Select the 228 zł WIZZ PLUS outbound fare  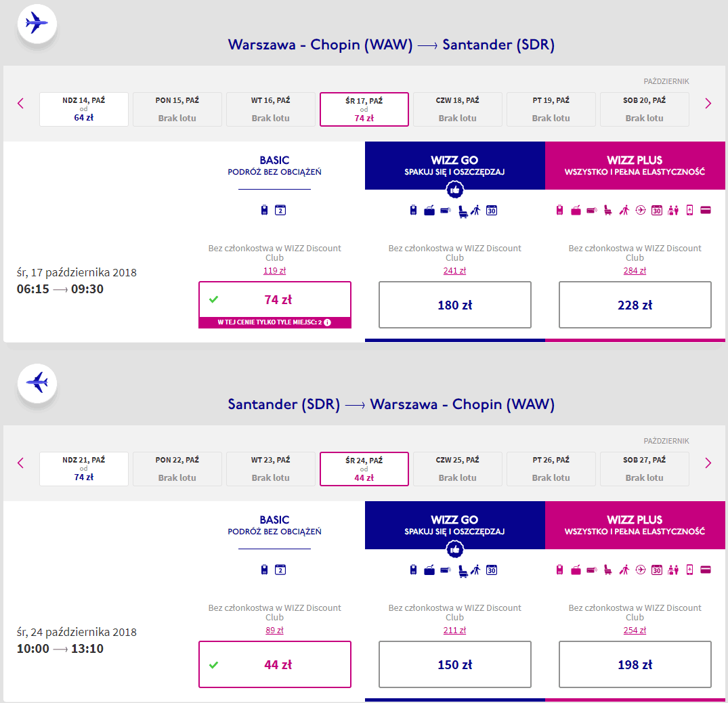(x=635, y=305)
